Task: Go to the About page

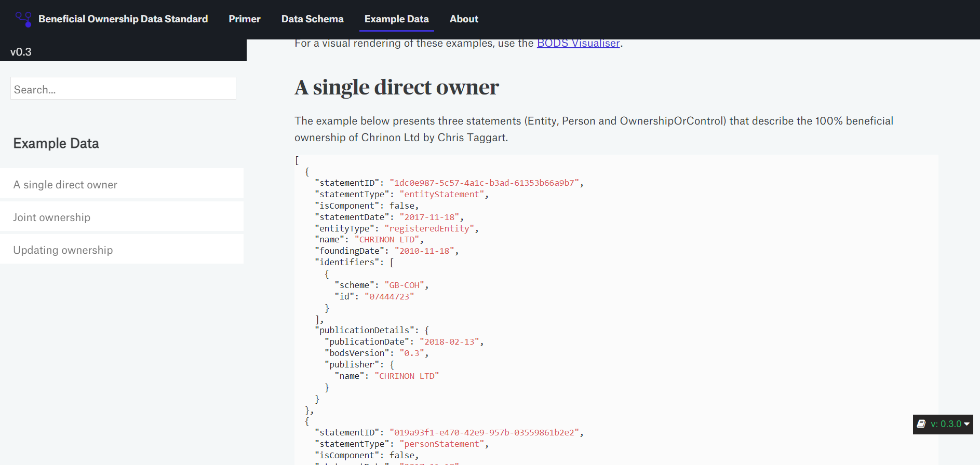Action: pyautogui.click(x=463, y=19)
